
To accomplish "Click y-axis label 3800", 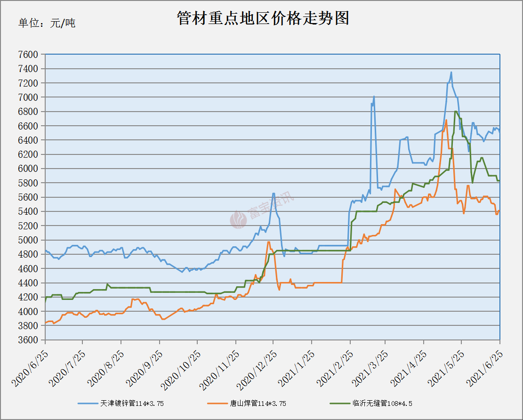I will point(28,325).
